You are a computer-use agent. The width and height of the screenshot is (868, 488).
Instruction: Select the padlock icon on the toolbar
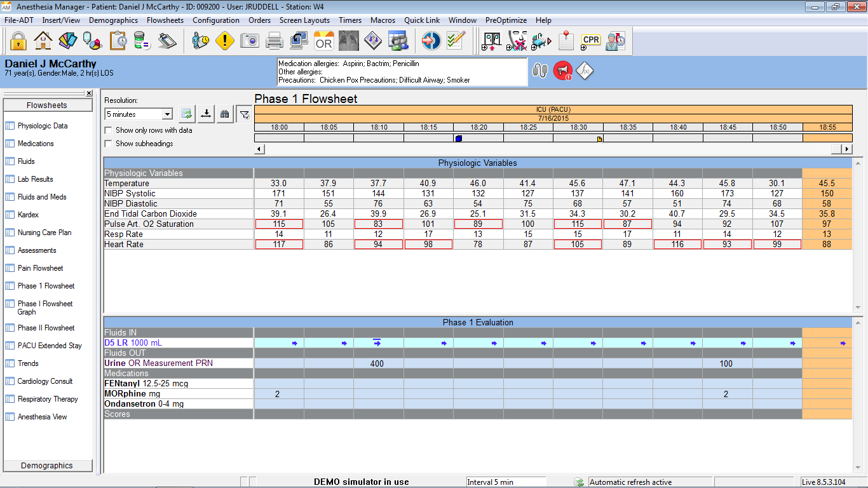[17, 40]
